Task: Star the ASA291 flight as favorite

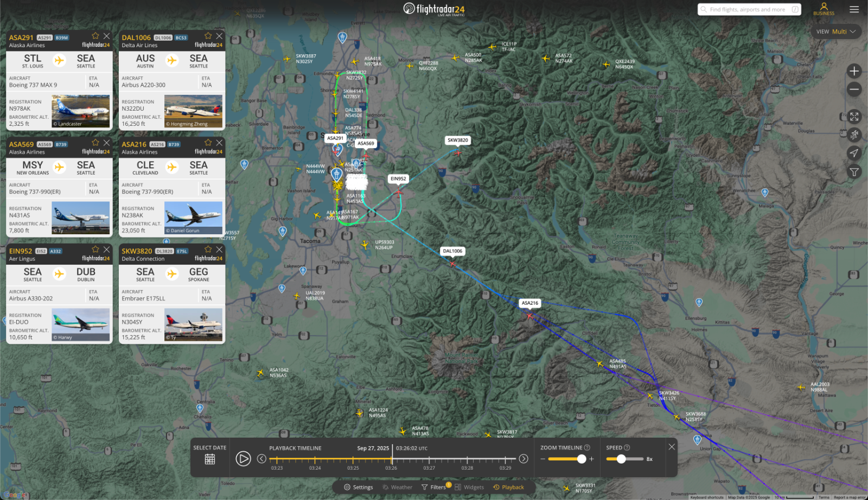Action: (x=95, y=36)
